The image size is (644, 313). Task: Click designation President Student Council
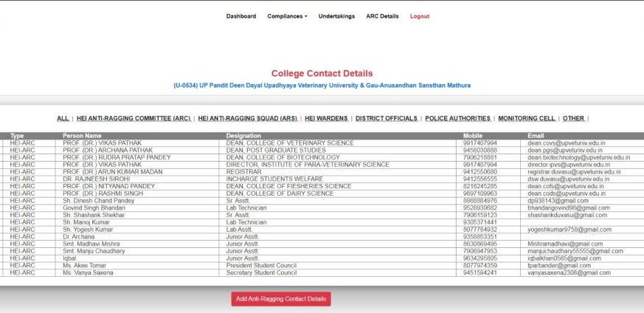coord(261,265)
